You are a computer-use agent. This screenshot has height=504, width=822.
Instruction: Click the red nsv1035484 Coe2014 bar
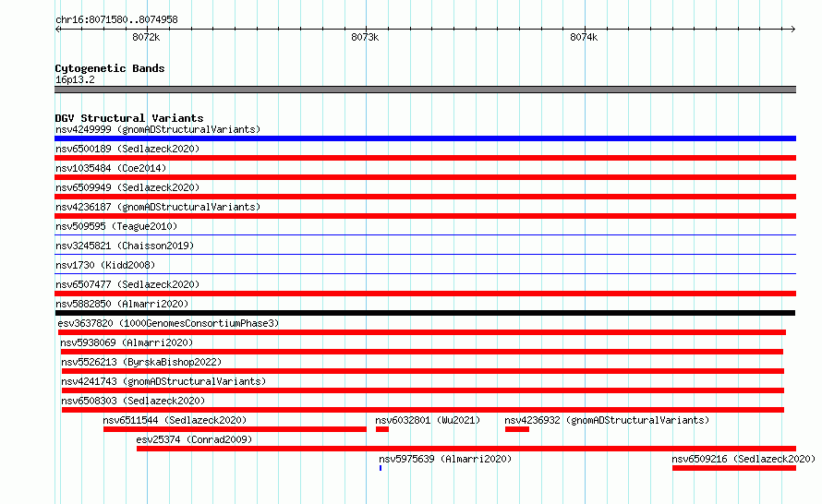point(425,177)
